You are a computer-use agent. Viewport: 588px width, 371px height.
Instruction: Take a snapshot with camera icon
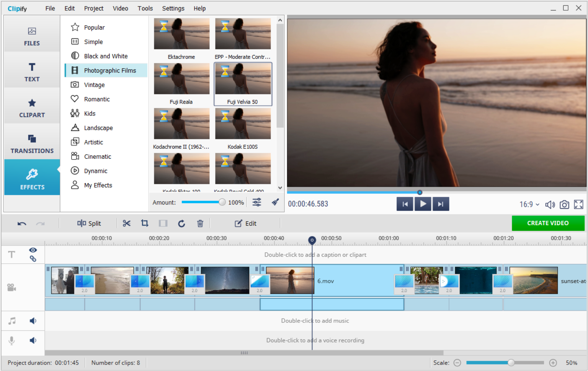[564, 205]
